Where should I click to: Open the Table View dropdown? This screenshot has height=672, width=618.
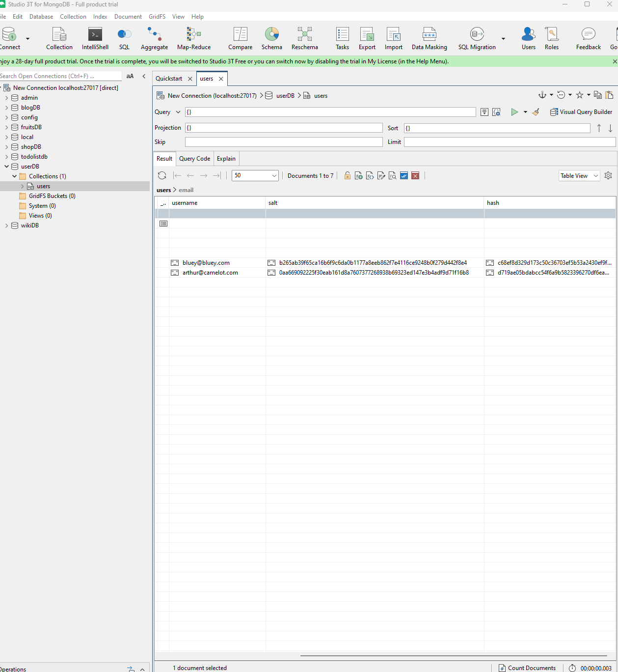coord(579,175)
